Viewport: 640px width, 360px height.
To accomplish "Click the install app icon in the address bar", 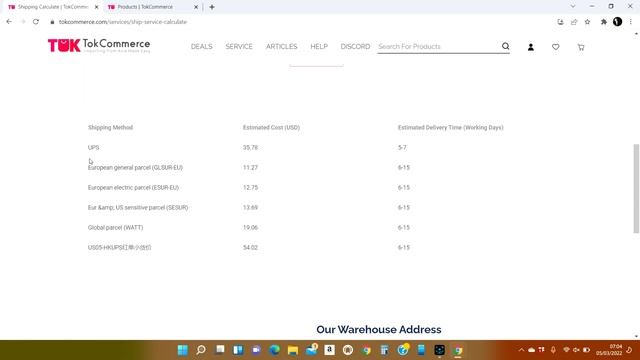I will point(560,22).
